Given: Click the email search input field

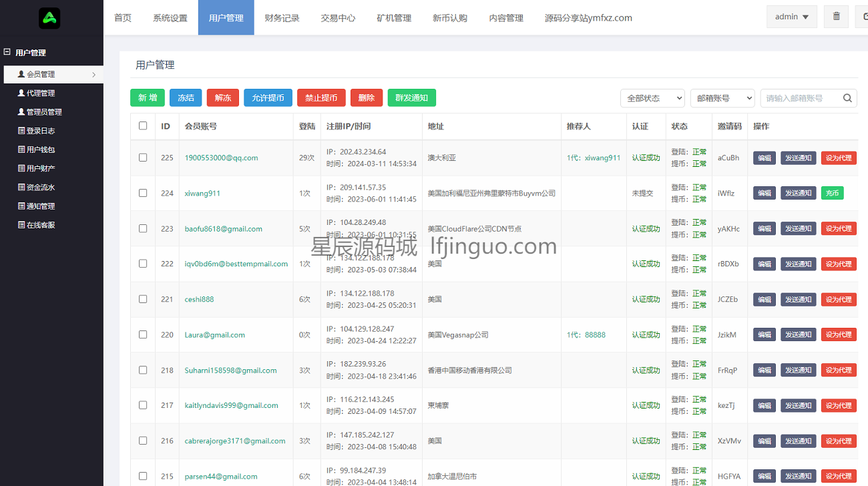Looking at the screenshot, I should [x=800, y=98].
